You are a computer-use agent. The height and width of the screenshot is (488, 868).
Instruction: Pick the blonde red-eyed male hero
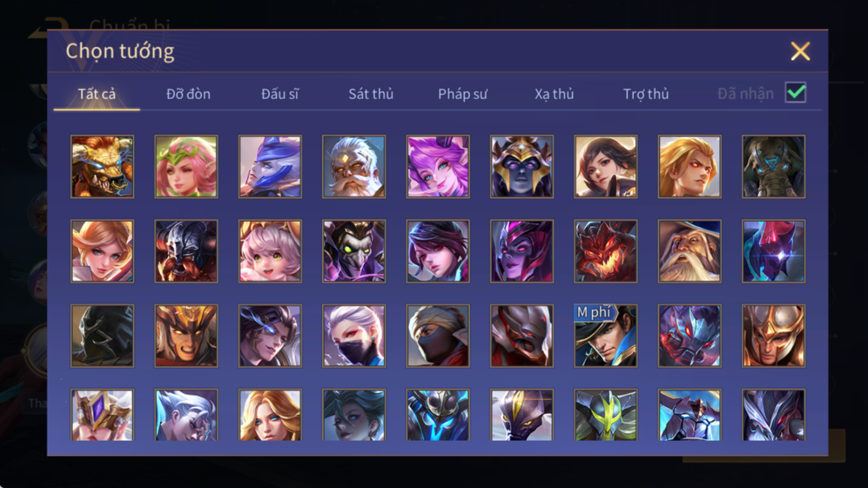(x=689, y=166)
